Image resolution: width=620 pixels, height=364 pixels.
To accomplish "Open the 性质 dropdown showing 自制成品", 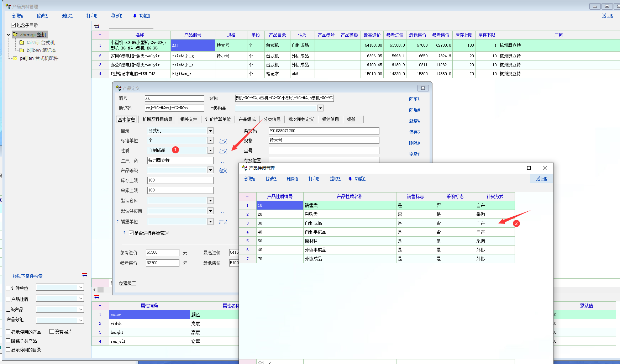I will (210, 151).
